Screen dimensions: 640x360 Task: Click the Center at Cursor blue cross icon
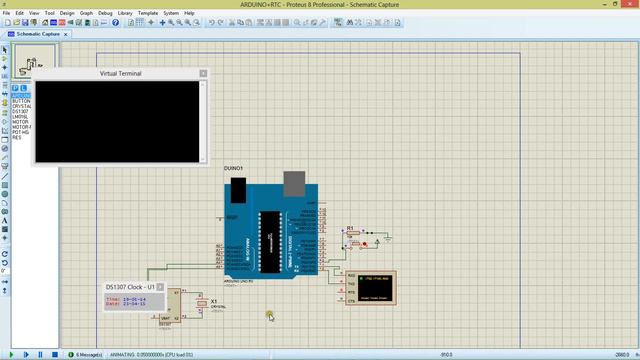click(x=162, y=22)
